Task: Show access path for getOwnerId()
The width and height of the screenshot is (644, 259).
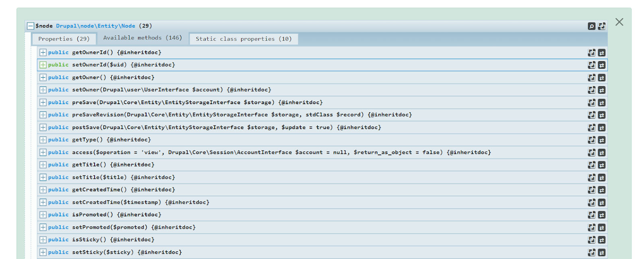Action: click(x=602, y=53)
